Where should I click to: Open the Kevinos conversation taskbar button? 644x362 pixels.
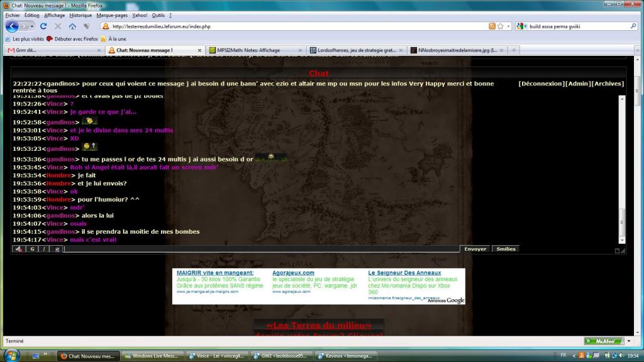click(345, 356)
